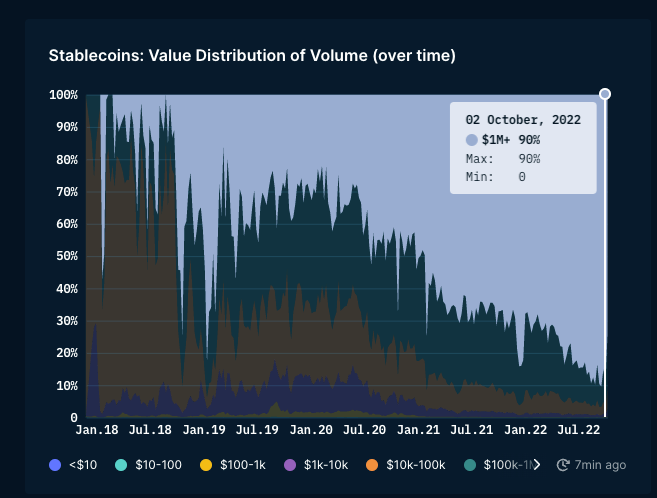Click the tooltip date 02 October, 2022

(x=522, y=119)
